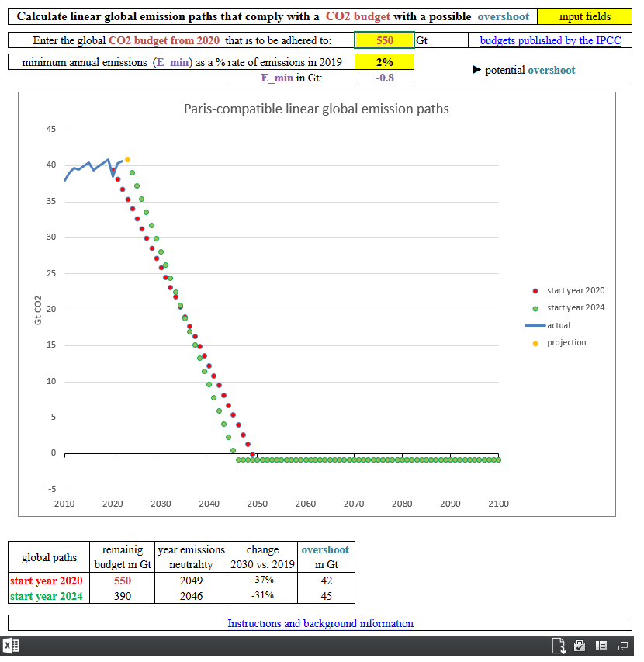Click the green 'start year 2024' legend marker

(535, 308)
